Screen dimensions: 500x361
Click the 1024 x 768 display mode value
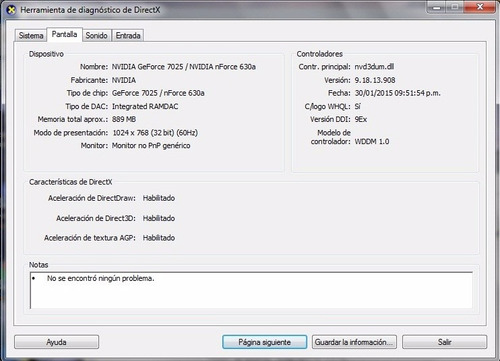[155, 133]
